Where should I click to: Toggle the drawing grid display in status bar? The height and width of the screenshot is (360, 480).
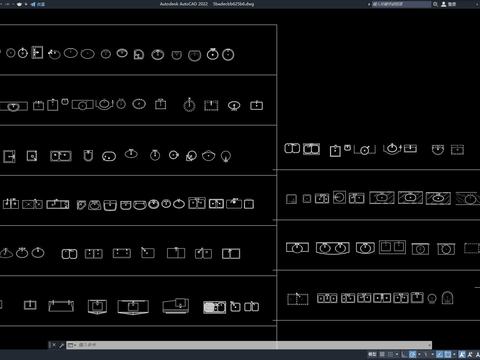click(382, 354)
